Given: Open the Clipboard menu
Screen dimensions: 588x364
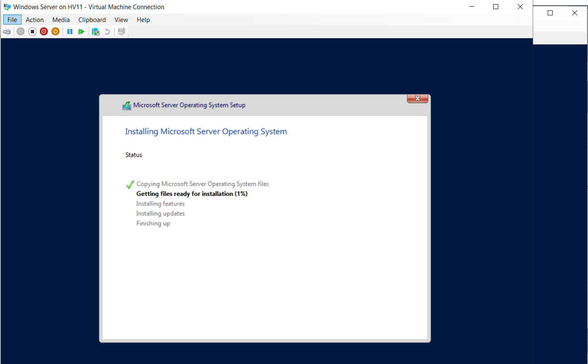Looking at the screenshot, I should [92, 20].
